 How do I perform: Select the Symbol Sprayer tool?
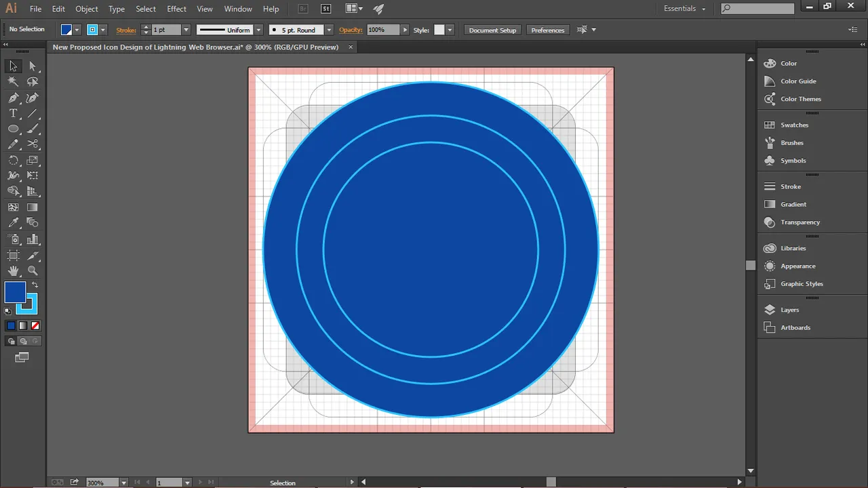13,239
